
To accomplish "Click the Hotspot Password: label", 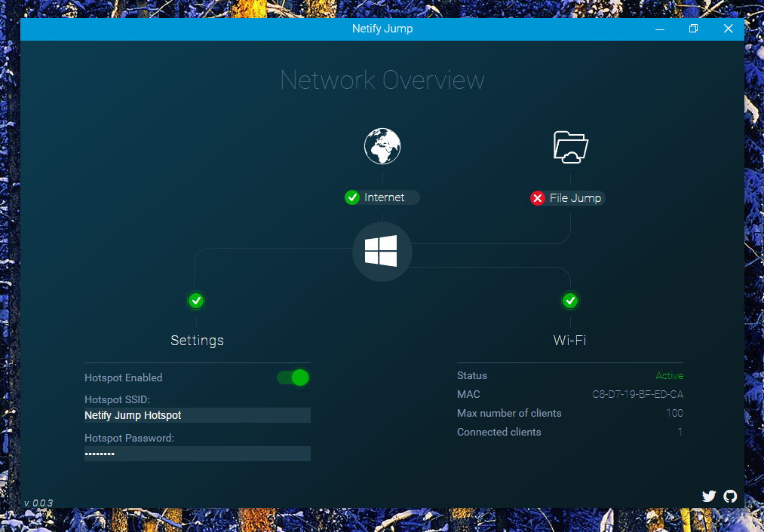I will (x=129, y=438).
